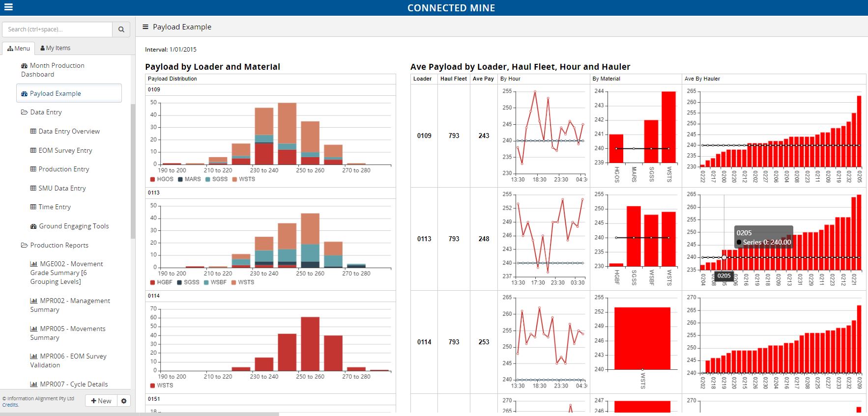The height and width of the screenshot is (416, 868).
Task: Toggle MARS legend in chart 0109
Action: click(x=189, y=179)
